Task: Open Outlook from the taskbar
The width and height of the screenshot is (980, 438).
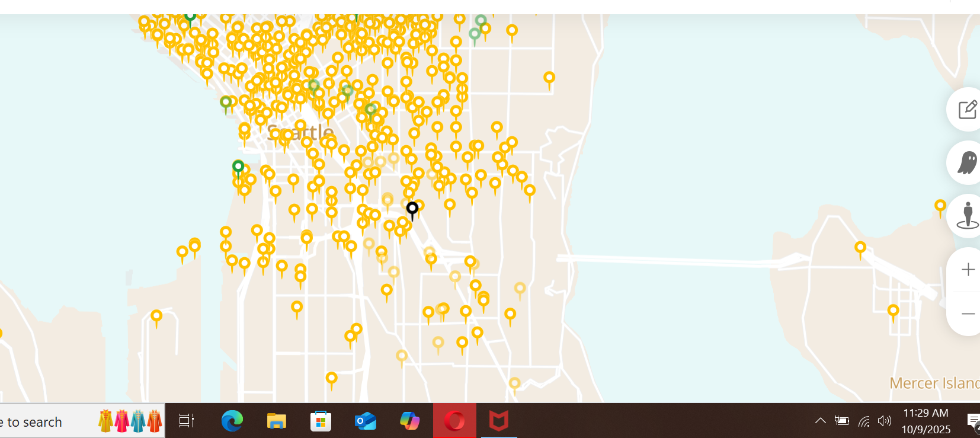Action: coord(365,421)
